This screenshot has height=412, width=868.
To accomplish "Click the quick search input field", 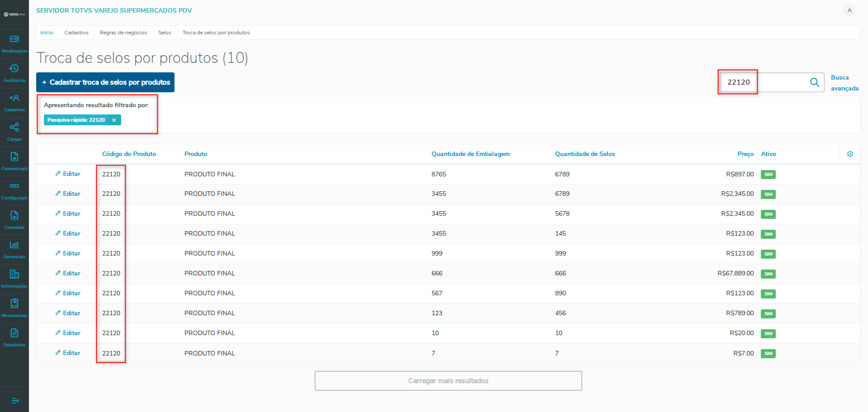I will 764,82.
